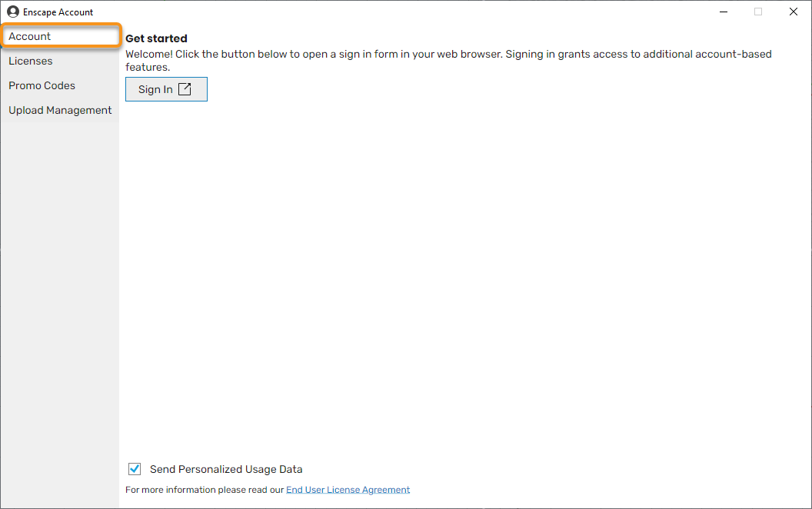The width and height of the screenshot is (812, 509).
Task: Toggle the Send Personalized Usage Data checkbox
Action: tap(135, 469)
